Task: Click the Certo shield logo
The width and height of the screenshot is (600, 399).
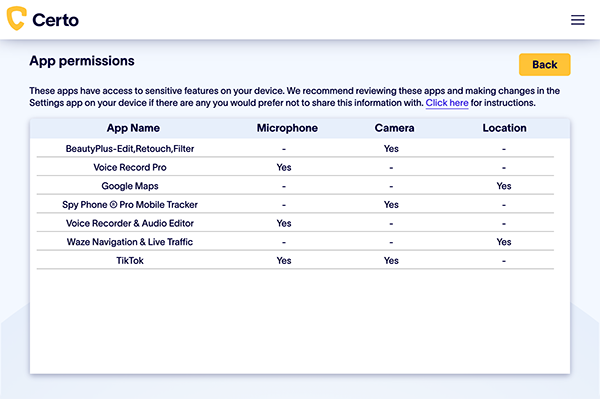Action: coord(16,18)
